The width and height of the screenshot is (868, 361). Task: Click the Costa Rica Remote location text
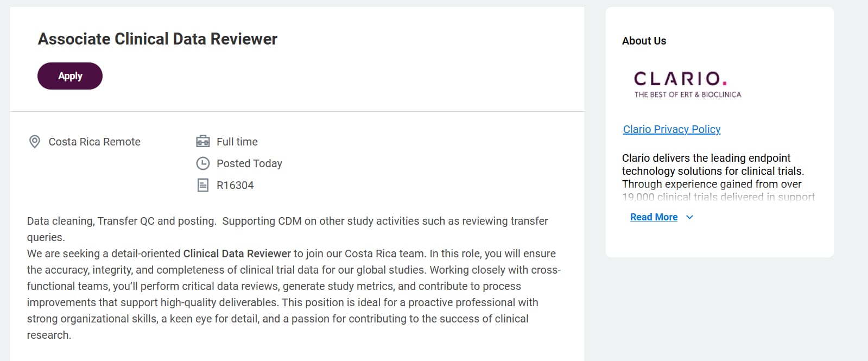click(x=94, y=142)
